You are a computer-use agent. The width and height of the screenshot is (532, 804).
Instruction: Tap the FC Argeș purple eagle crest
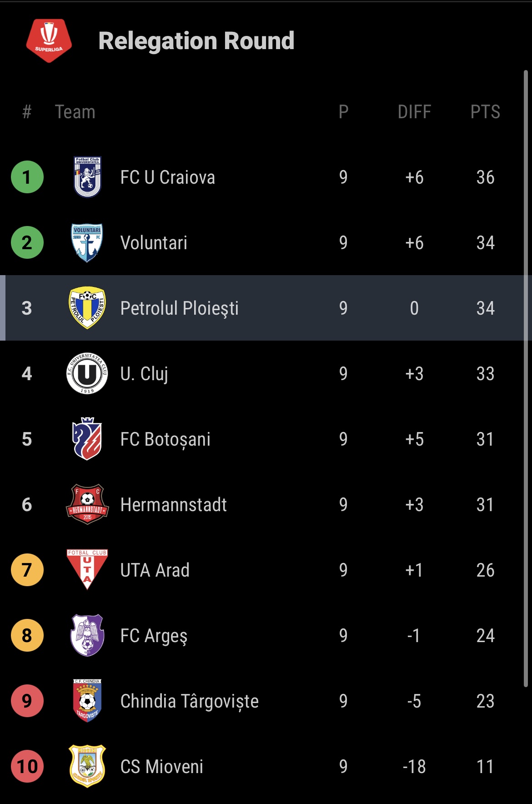pos(87,635)
